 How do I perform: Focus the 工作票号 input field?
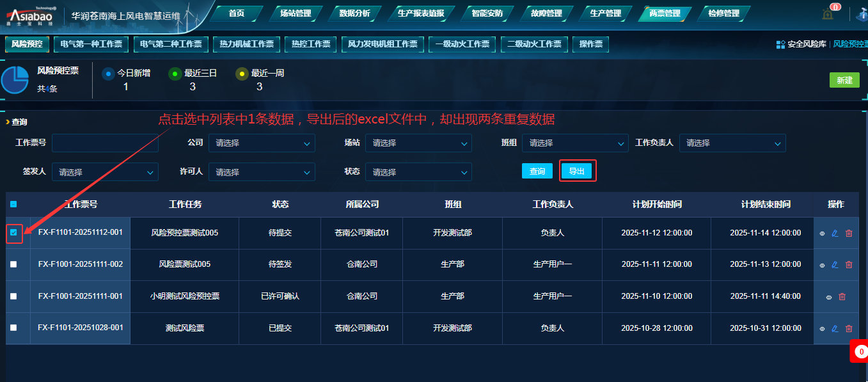[x=105, y=143]
